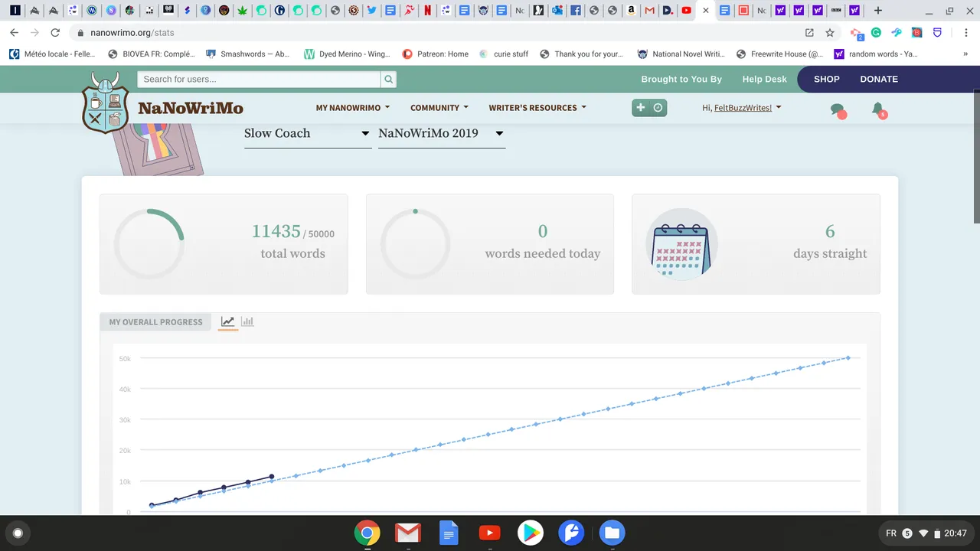
Task: Switch to bar chart view icon
Action: (247, 321)
